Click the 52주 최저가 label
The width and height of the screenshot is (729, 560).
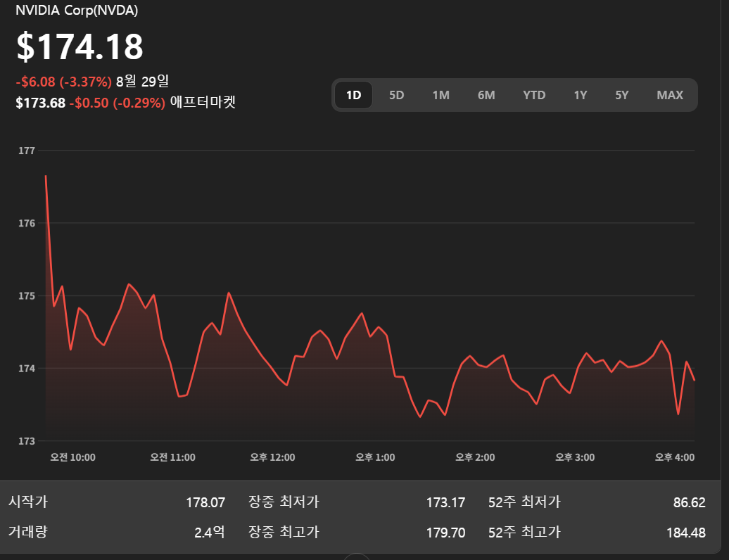click(524, 502)
